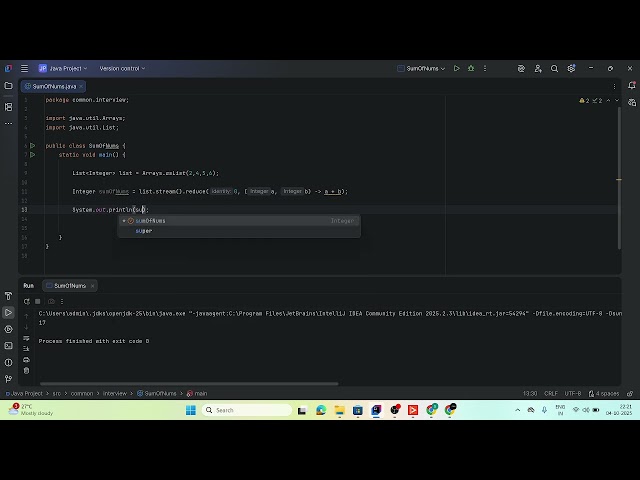The height and width of the screenshot is (480, 640).
Task: Open the Problems tool window
Action: pos(8,362)
